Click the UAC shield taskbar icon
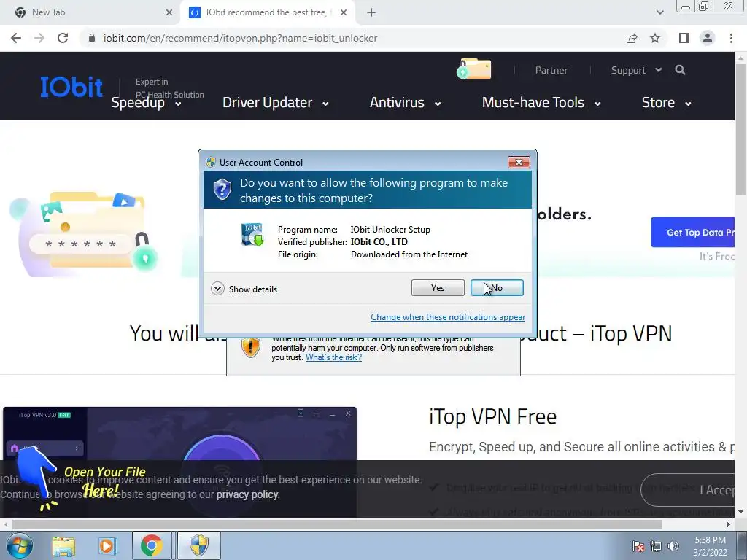747x560 pixels. point(198,545)
